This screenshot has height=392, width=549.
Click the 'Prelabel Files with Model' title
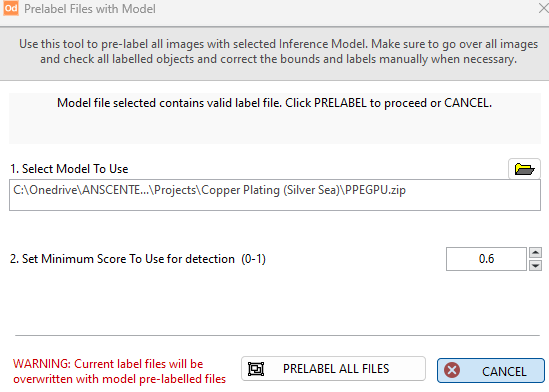[90, 9]
